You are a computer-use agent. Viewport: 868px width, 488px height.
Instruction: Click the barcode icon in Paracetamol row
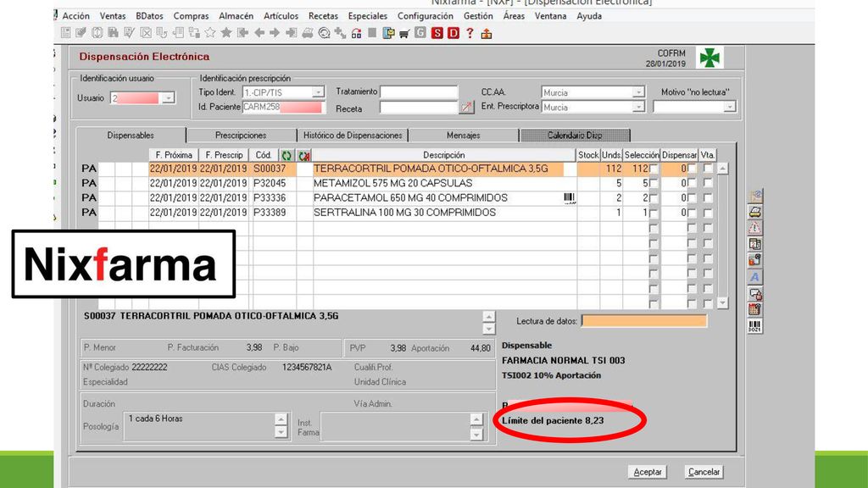(x=570, y=198)
